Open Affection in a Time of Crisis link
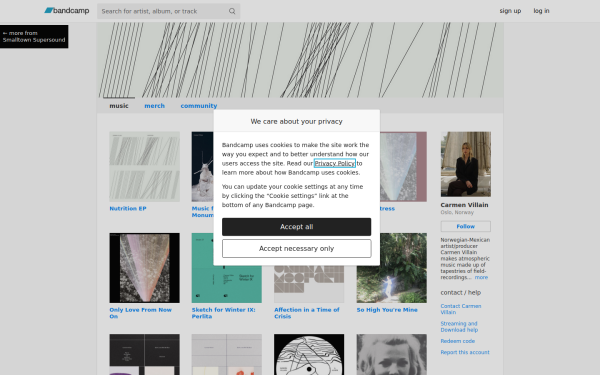Screen dimensions: 600x375 (307, 313)
